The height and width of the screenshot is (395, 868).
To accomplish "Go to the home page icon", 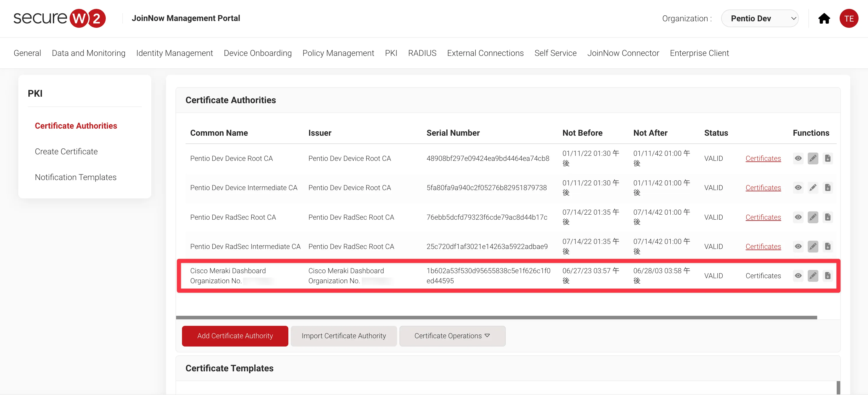I will tap(824, 19).
